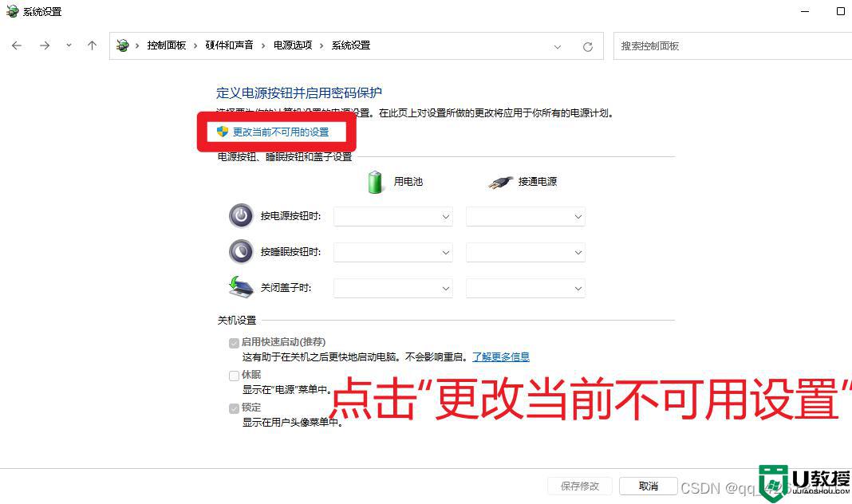Image resolution: width=852 pixels, height=504 pixels.
Task: Toggle the 锁定 checkbox
Action: pos(235,408)
